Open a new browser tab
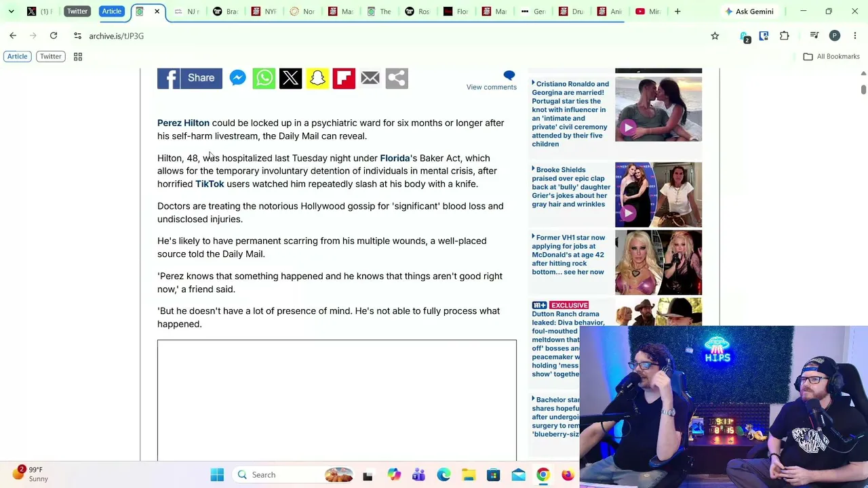 click(x=677, y=12)
